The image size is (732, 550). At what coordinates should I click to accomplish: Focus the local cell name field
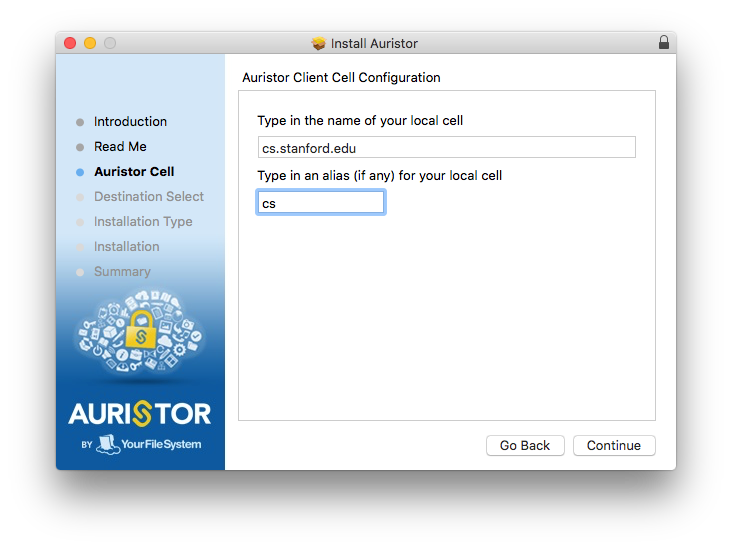[446, 148]
